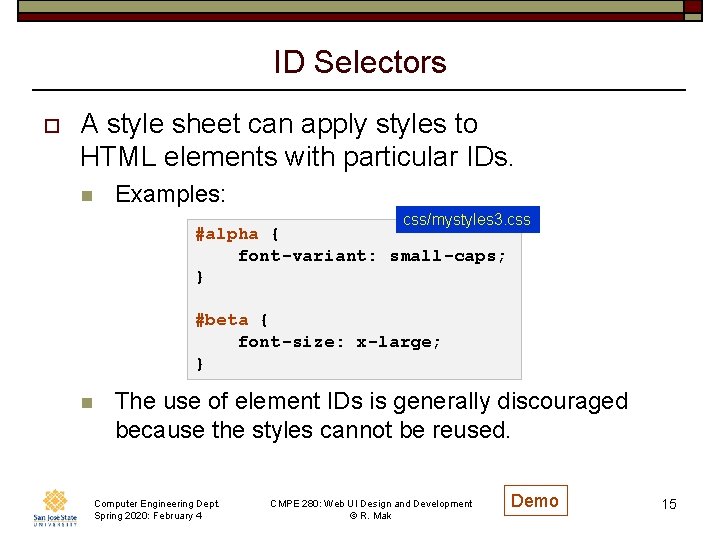
Task: Click the line 'A style sheet can apply styles to'
Action: click(x=279, y=124)
